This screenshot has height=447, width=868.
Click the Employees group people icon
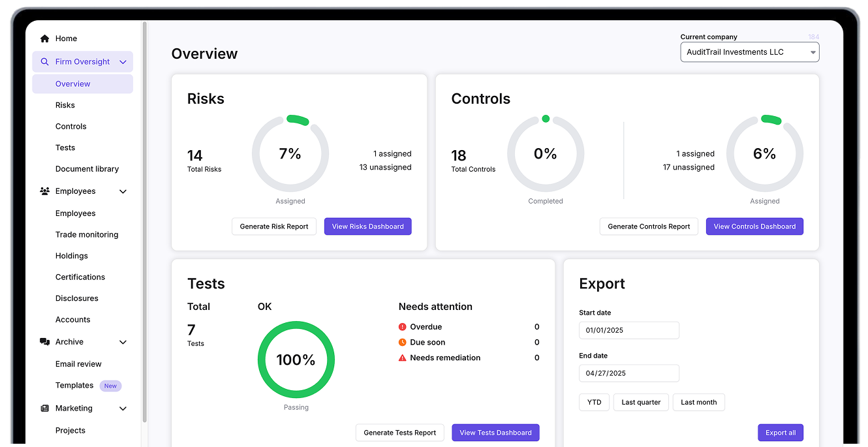44,191
